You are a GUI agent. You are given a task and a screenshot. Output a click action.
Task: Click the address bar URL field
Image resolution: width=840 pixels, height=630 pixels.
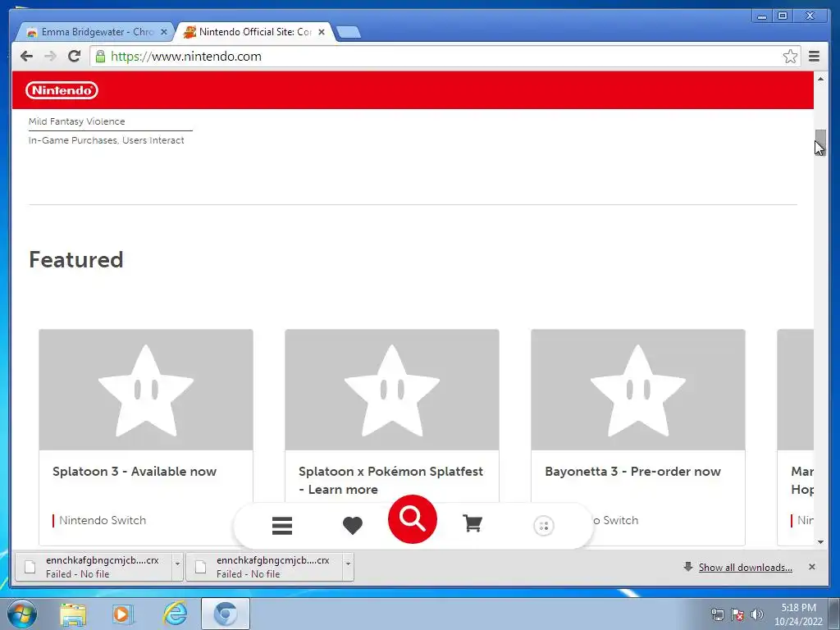(445, 57)
